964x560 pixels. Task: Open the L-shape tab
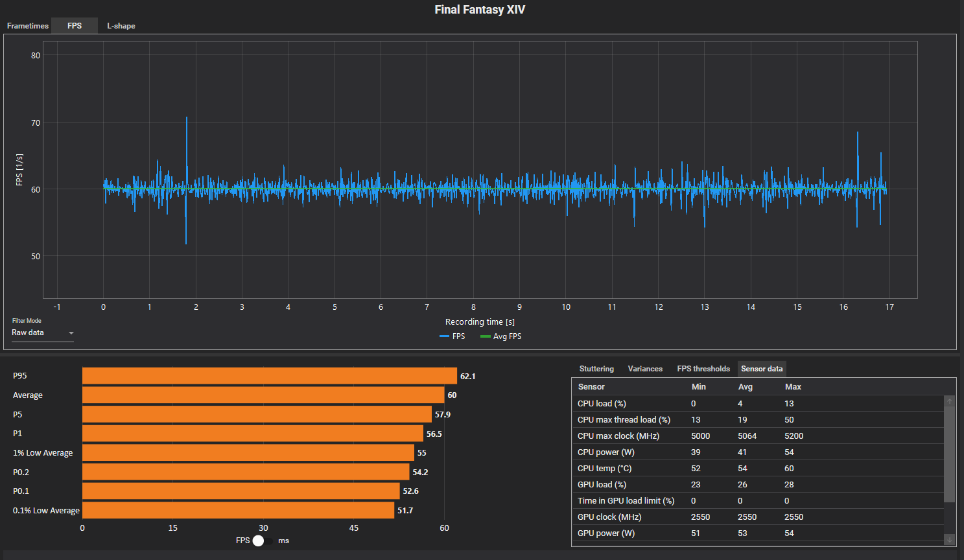pyautogui.click(x=121, y=26)
